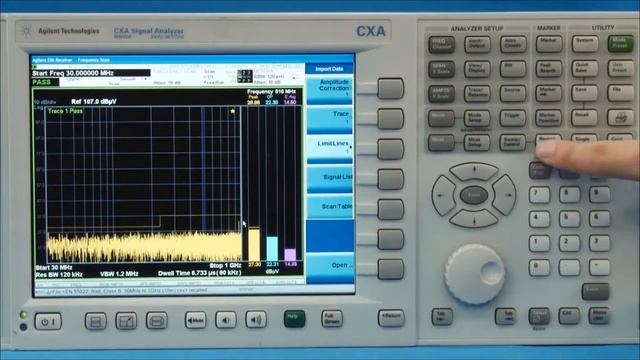Screen dimensions: 640x360
Task: Push numeric keypad key 5
Action: [x=569, y=219]
